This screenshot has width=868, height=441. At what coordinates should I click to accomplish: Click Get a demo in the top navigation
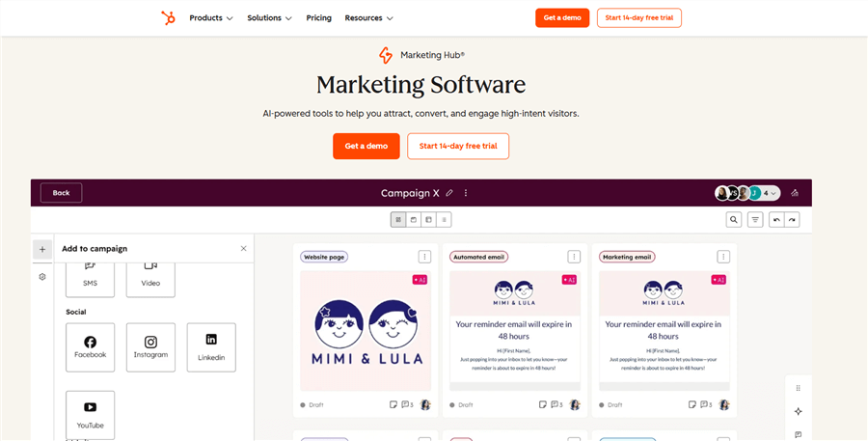(562, 17)
